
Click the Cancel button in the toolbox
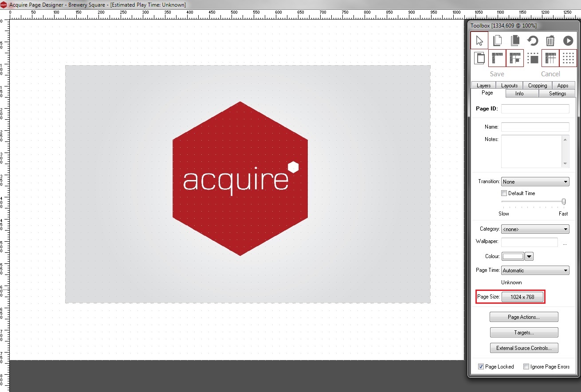(550, 74)
